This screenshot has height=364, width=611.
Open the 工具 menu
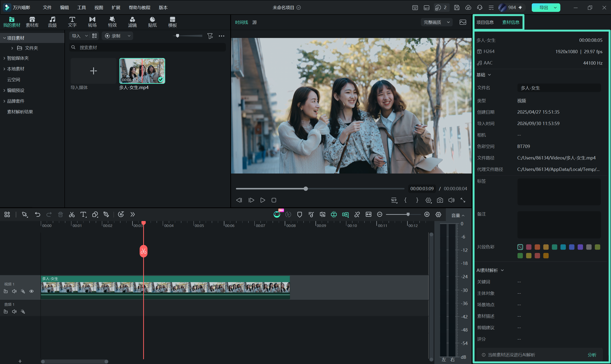[81, 8]
